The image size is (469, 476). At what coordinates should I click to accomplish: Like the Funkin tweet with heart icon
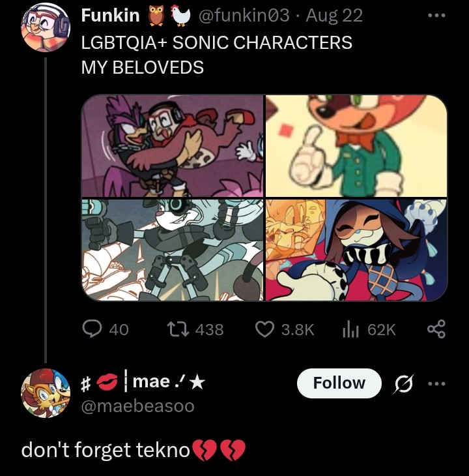point(264,329)
